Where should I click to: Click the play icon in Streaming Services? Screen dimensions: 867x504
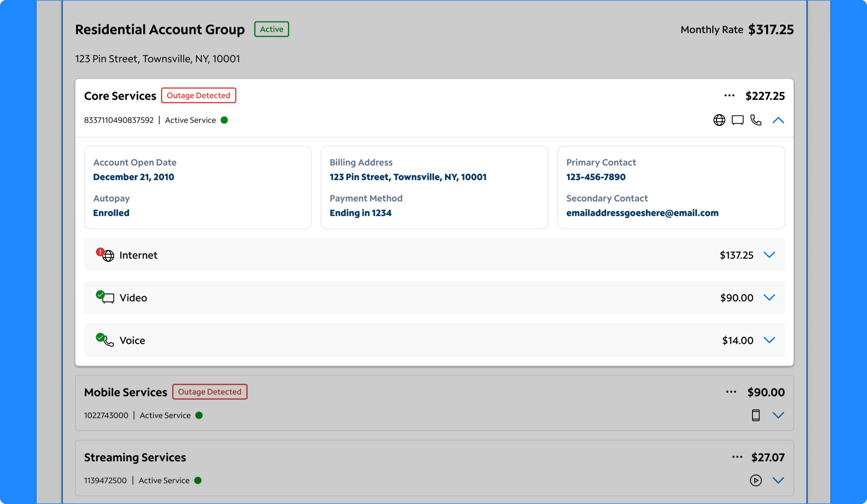pos(756,480)
